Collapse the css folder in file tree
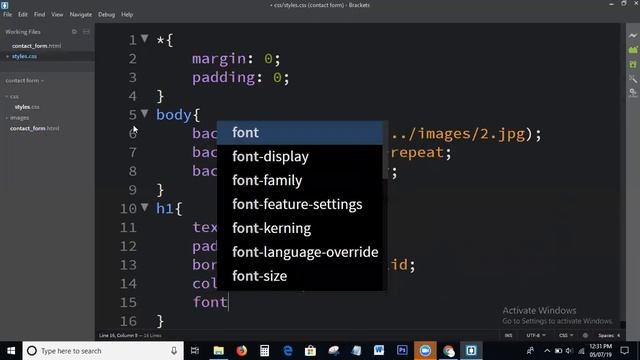This screenshot has width=640, height=360. (x=12, y=97)
